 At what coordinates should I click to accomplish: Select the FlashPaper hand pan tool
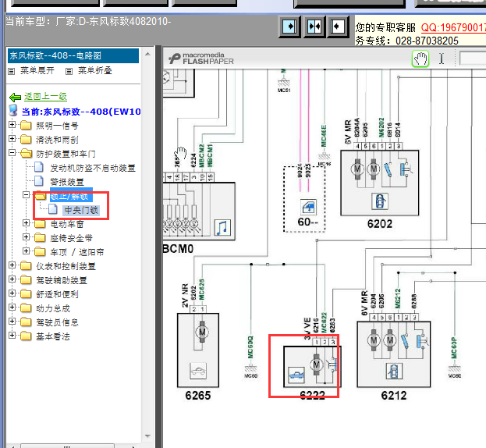420,59
